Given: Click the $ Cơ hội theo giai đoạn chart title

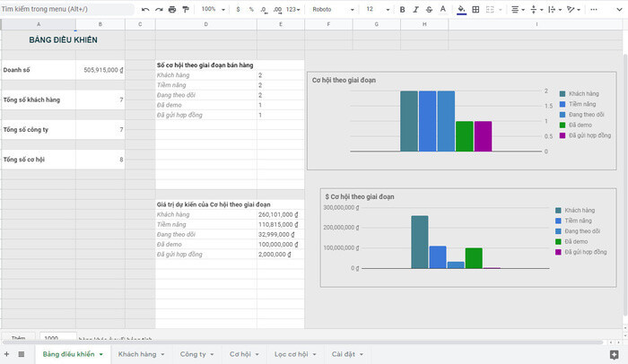Looking at the screenshot, I should coord(359,196).
